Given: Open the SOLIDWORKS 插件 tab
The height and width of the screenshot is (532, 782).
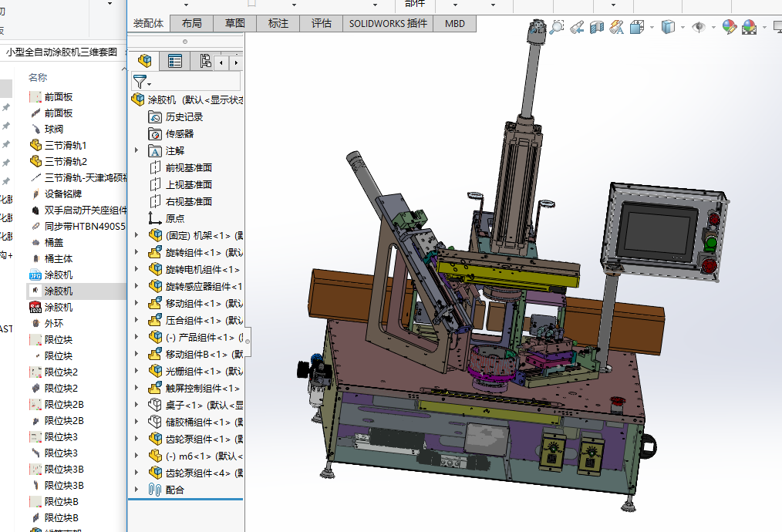Looking at the screenshot, I should coord(388,23).
